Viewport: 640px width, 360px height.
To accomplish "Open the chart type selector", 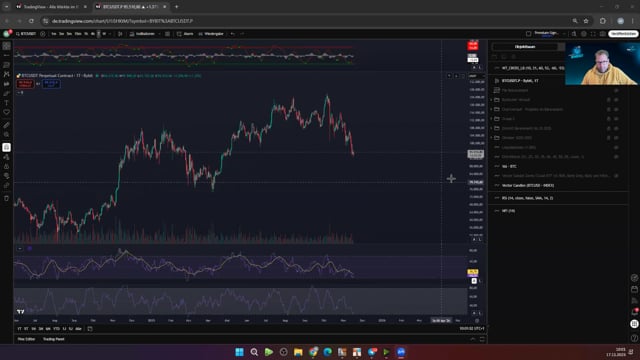I will [x=120, y=34].
